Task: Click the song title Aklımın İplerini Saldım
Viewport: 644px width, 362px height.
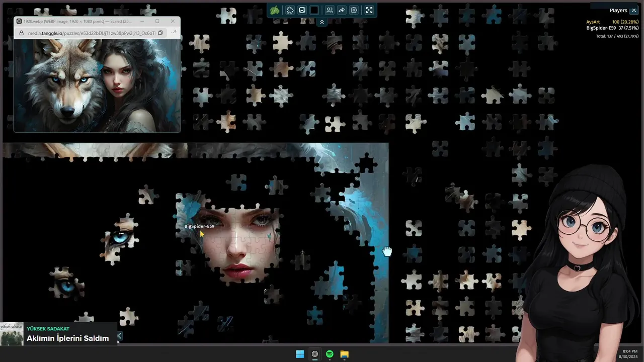Action: [x=67, y=338]
